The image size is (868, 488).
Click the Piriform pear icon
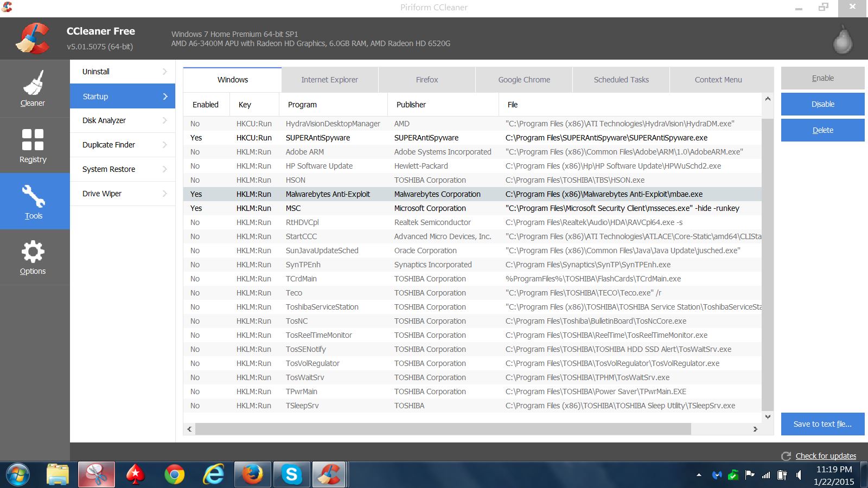point(843,40)
